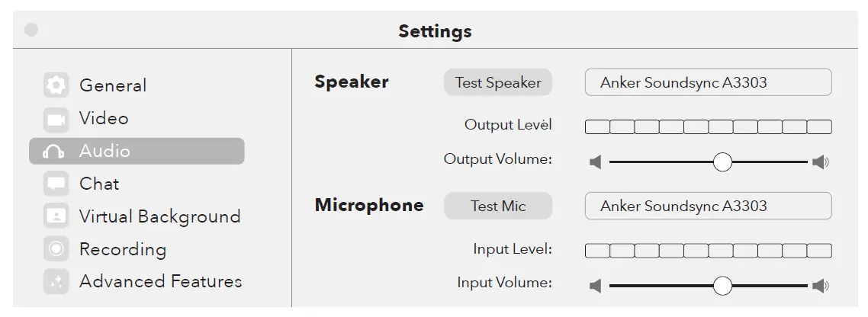Viewport: 868px width, 317px height.
Task: Click the Output Volume slider handle
Action: tap(722, 162)
